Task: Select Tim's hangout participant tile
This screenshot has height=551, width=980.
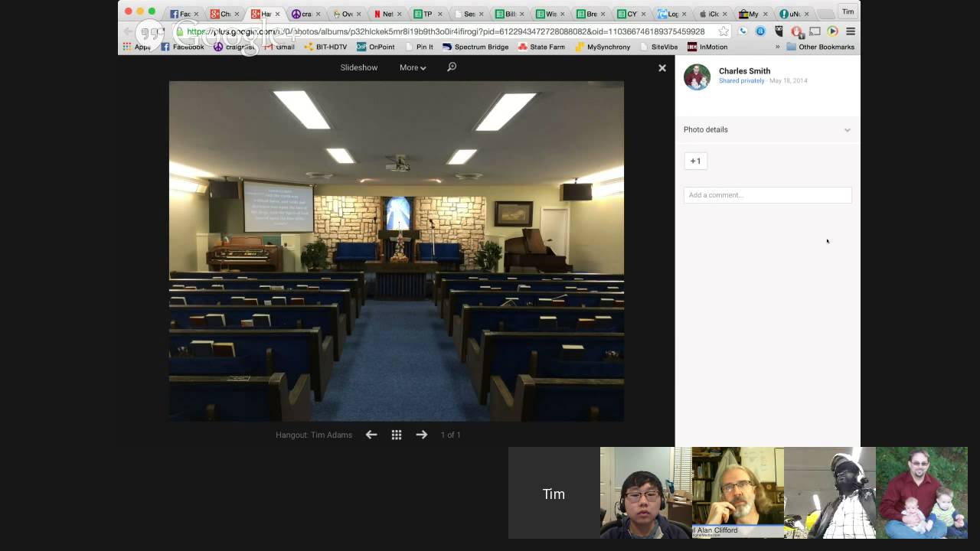Action: click(554, 493)
